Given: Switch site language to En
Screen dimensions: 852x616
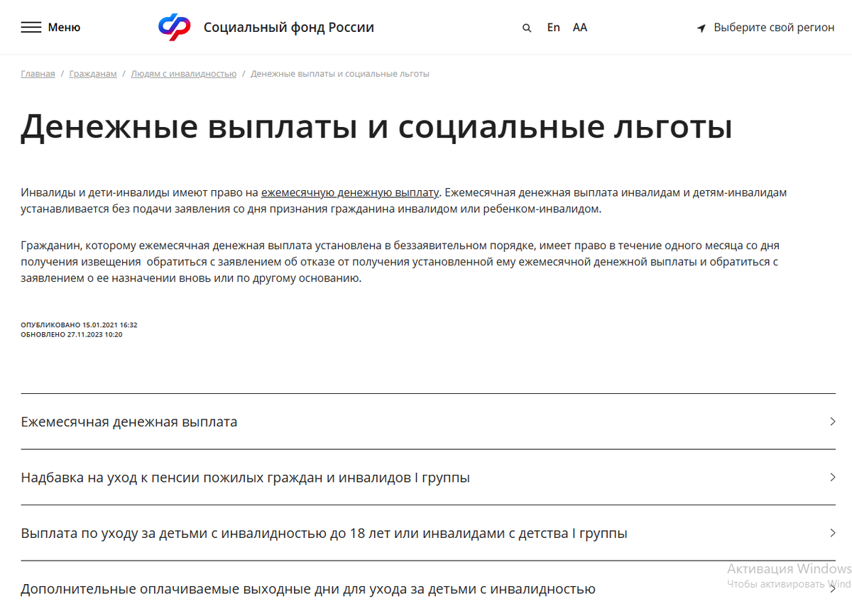Looking at the screenshot, I should click(x=554, y=28).
